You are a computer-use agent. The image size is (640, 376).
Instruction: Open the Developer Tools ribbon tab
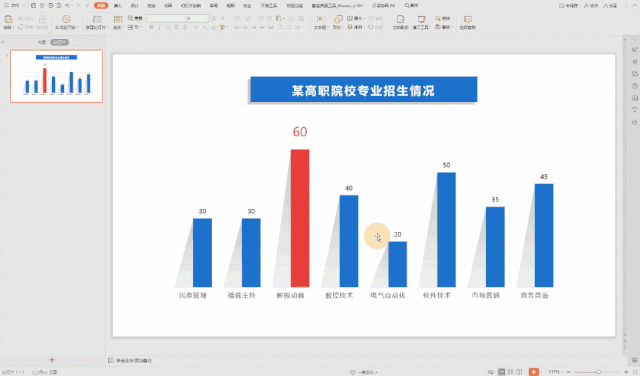point(269,6)
